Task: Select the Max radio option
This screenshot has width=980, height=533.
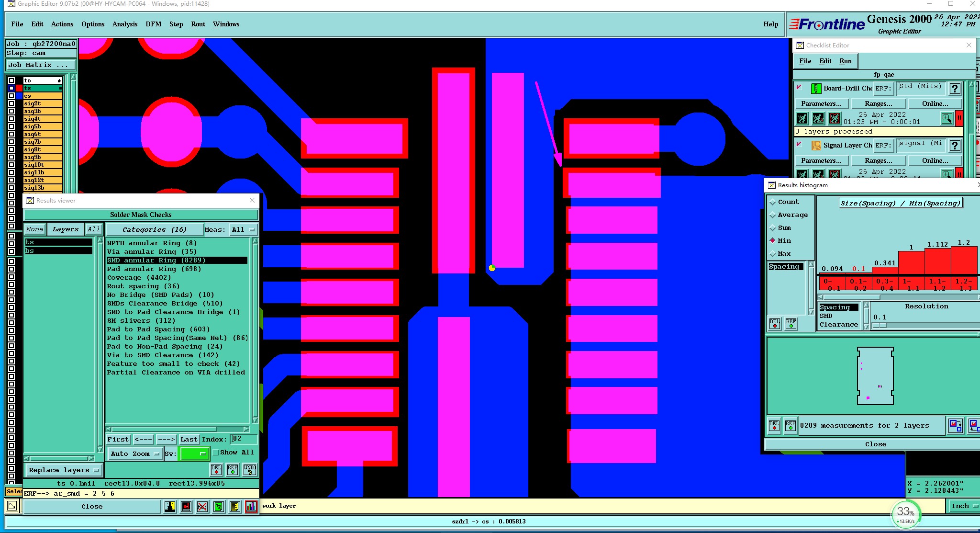Action: [772, 254]
